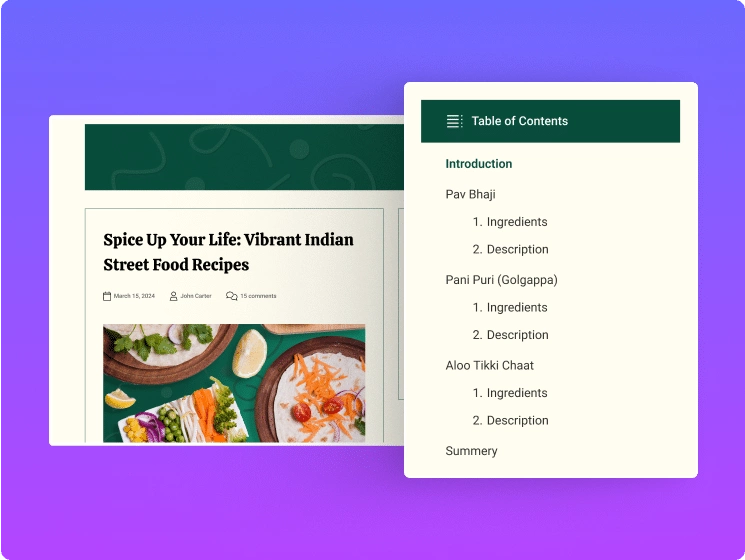The height and width of the screenshot is (560, 745).
Task: Navigate to Pani Puri (Golgappa) section
Action: (501, 280)
